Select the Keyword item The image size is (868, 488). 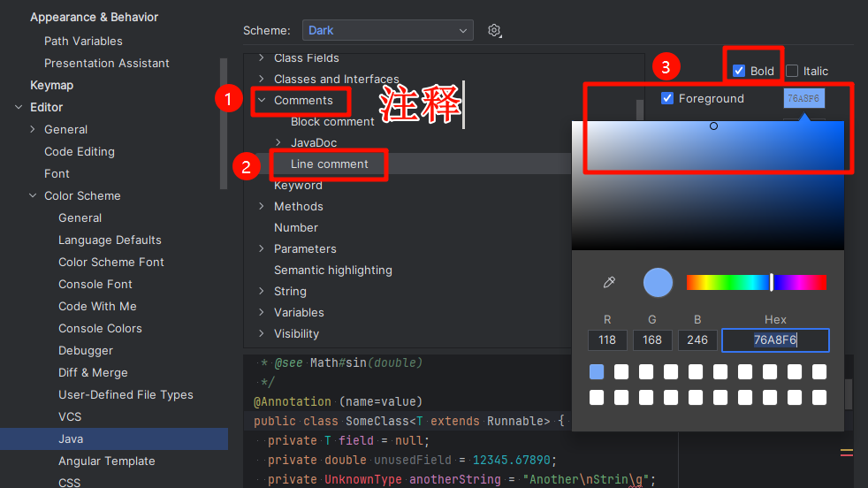tap(298, 185)
